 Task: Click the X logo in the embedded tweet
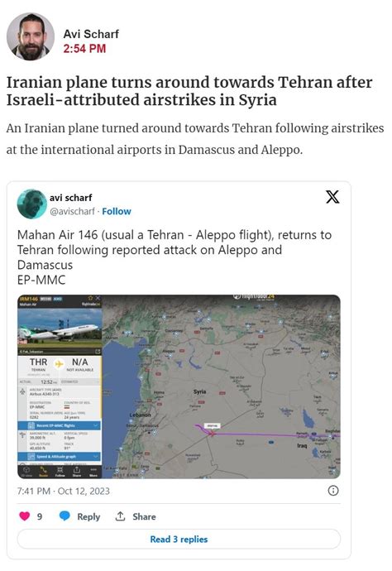pos(332,197)
